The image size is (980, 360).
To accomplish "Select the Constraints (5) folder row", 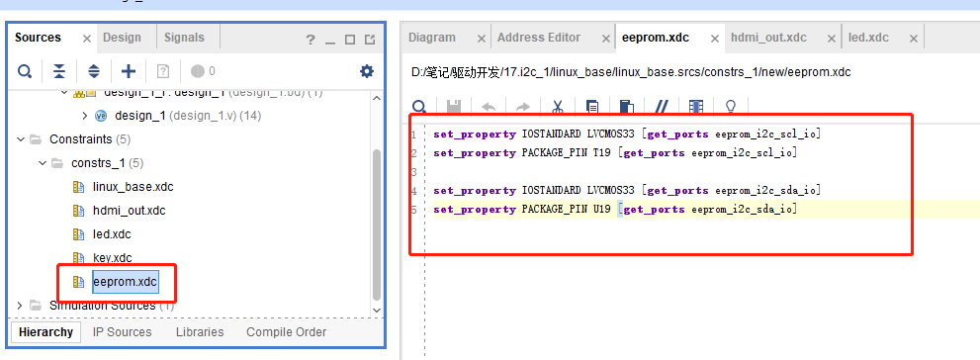I will pyautogui.click(x=90, y=139).
